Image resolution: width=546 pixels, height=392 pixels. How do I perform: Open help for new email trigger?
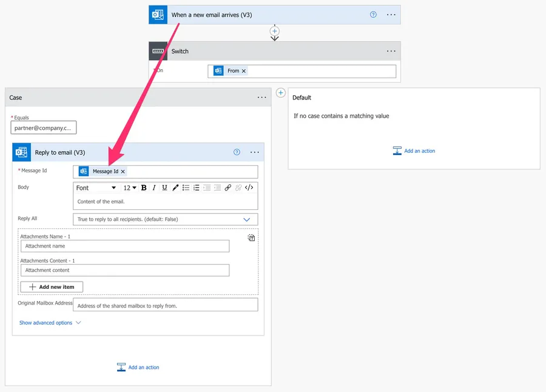coord(373,15)
